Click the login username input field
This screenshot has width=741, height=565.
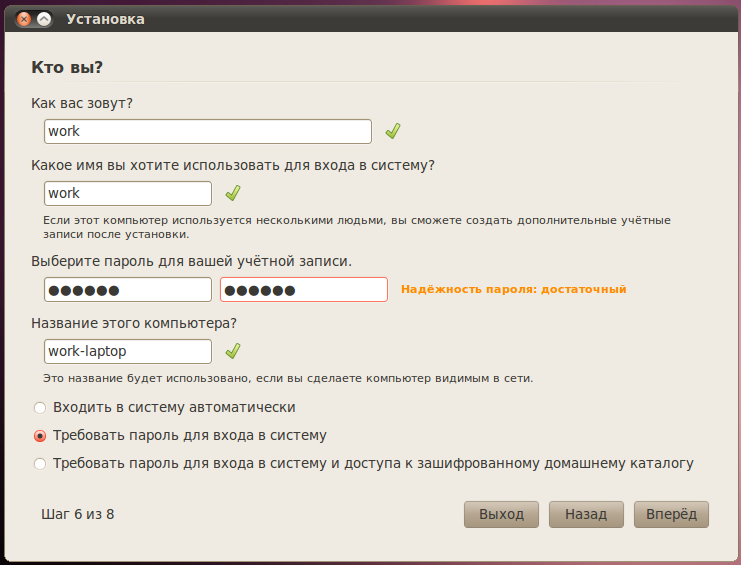pos(128,193)
